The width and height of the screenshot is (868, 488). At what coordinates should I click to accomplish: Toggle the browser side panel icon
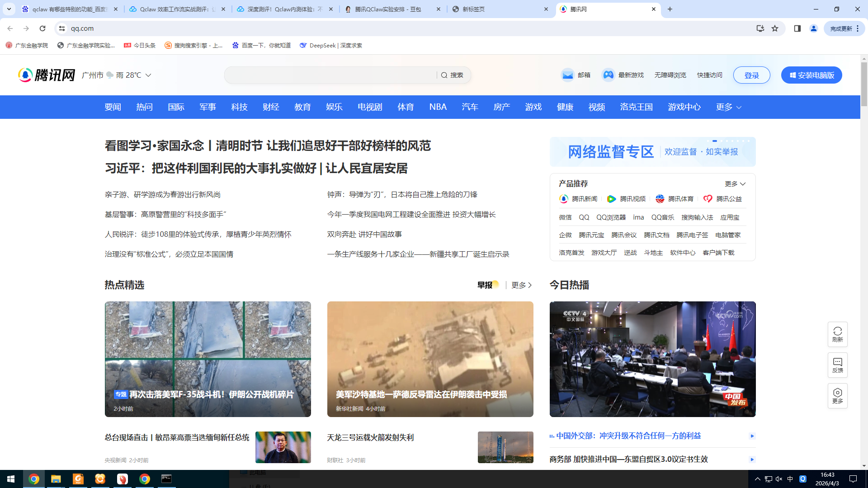pyautogui.click(x=797, y=28)
